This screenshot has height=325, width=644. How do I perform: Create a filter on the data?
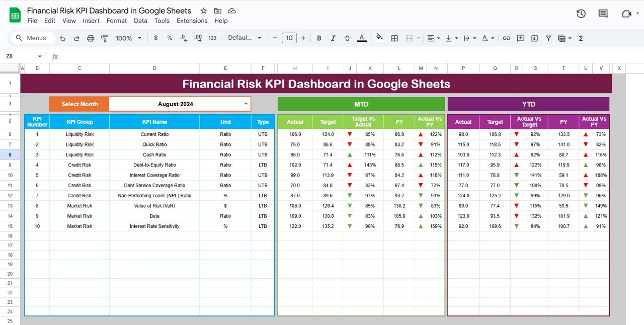(x=548, y=38)
